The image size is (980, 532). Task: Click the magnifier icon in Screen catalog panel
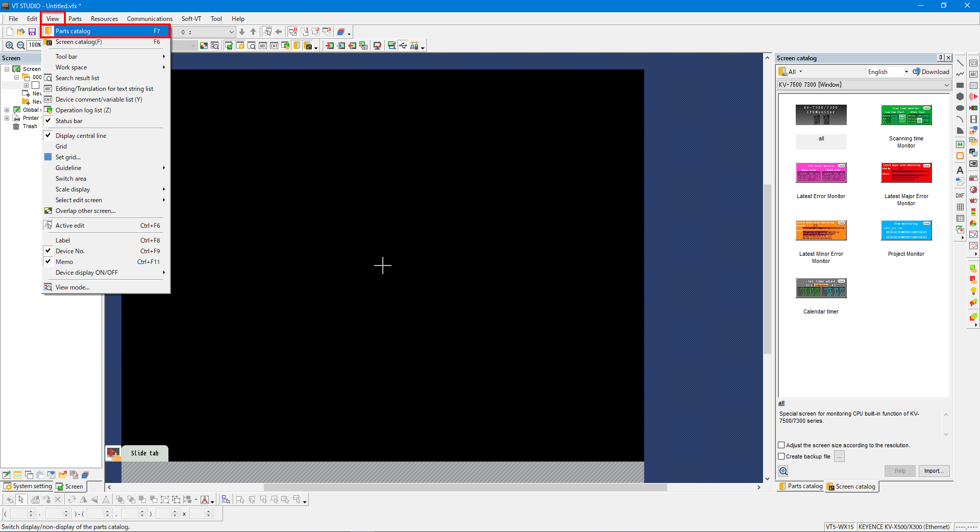coord(783,471)
